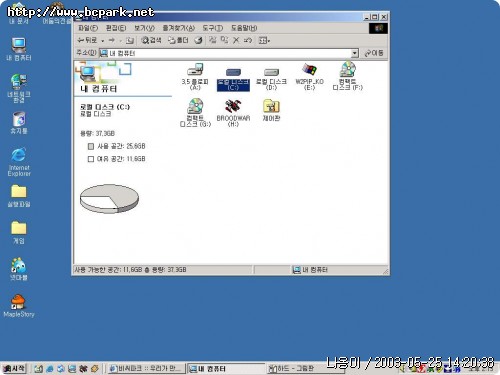Click the Undo toolbar icon
Image resolution: width=500 pixels, height=375 pixels.
[248, 40]
